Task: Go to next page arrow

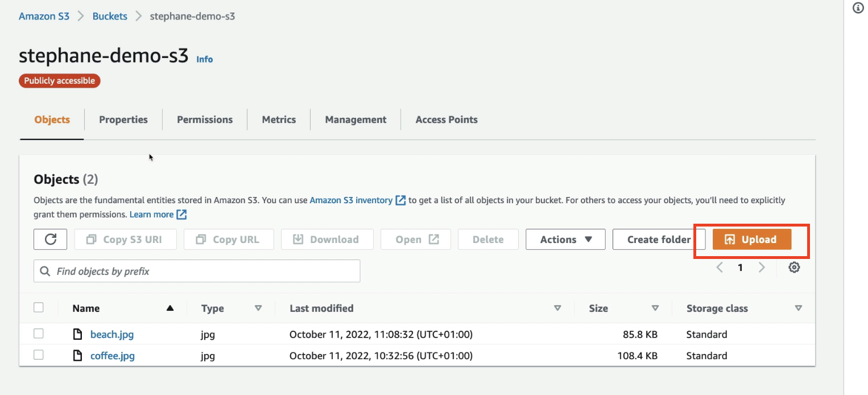Action: [x=762, y=268]
